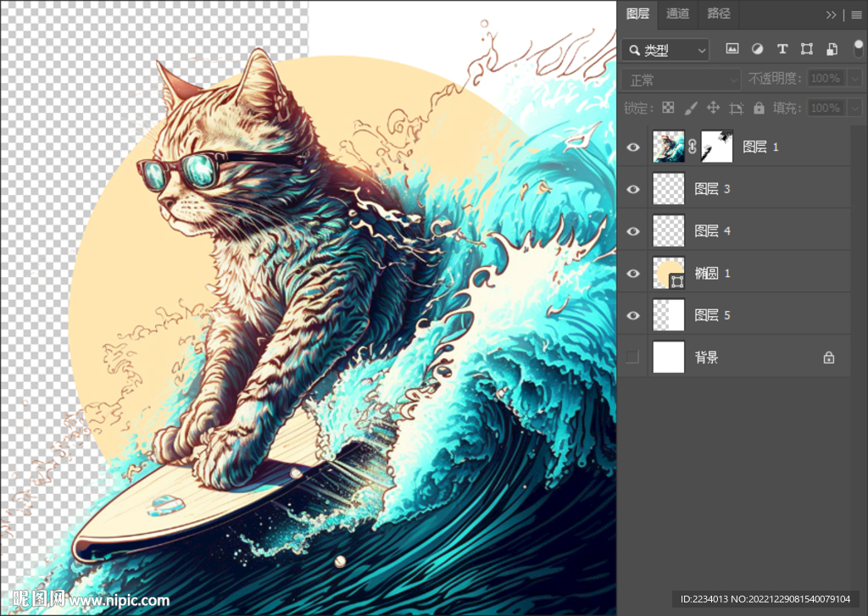Screen dimensions: 868x616
Task: Click the link icon on 图层 1
Action: [x=693, y=147]
